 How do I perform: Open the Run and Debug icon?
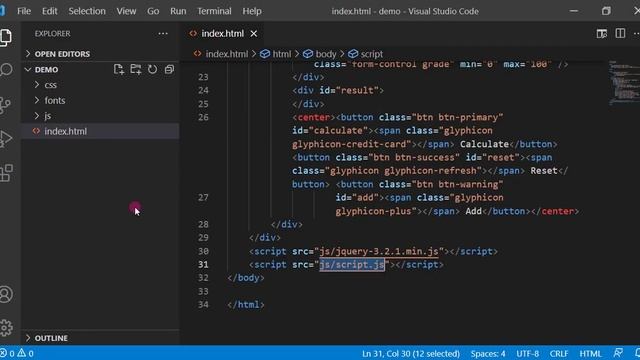(6, 139)
